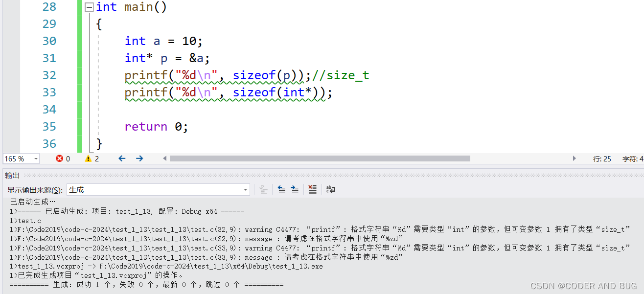
Task: Open the output source dropdown showing 生成
Action: (x=158, y=190)
